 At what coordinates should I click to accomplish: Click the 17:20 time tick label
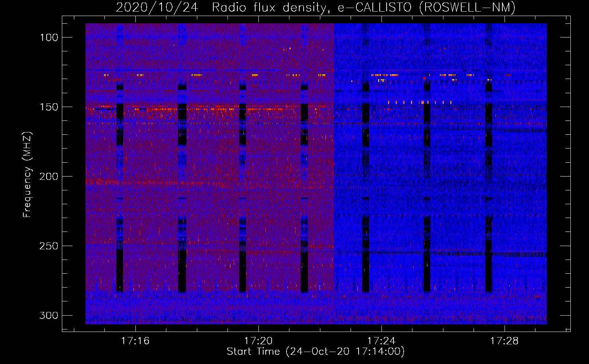[258, 341]
